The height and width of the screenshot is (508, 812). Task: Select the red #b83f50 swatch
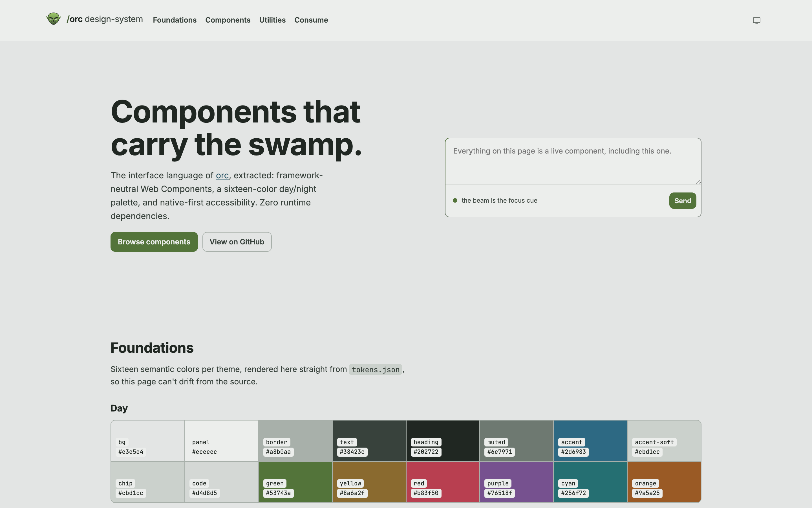[x=443, y=482]
